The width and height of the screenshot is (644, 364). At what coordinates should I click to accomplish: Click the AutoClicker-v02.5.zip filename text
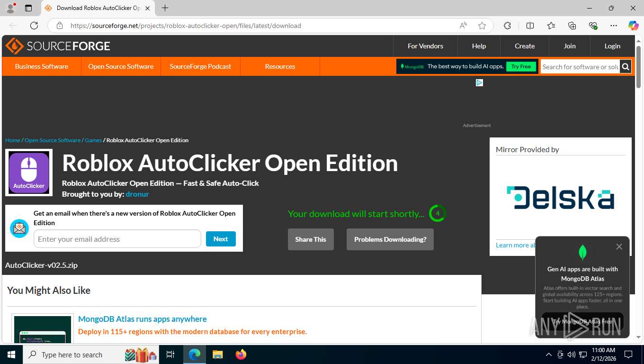[x=41, y=265]
